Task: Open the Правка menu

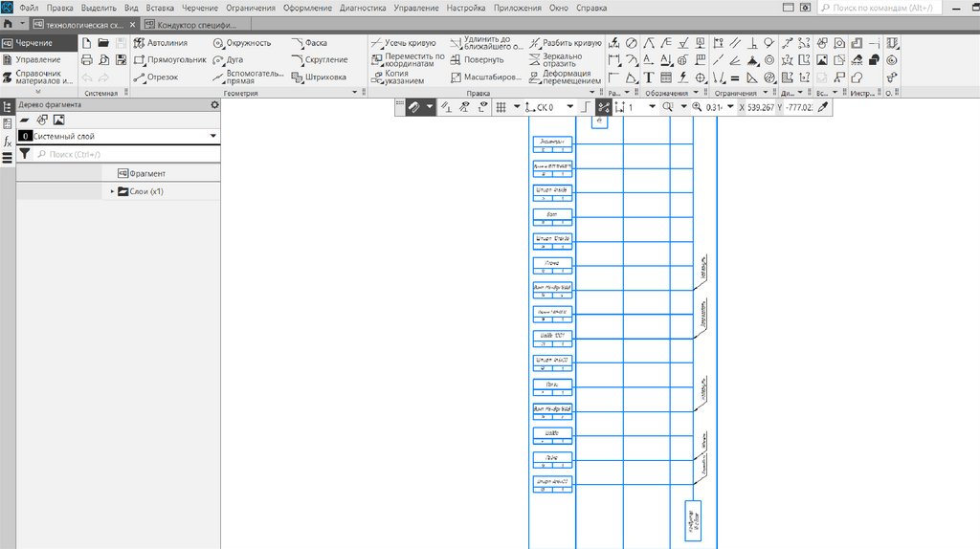Action: point(59,8)
